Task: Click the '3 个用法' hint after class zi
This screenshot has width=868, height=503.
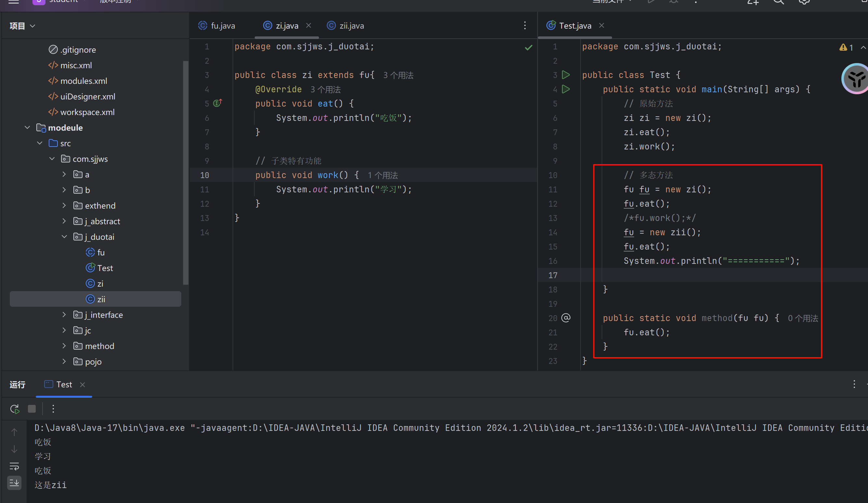Action: [x=398, y=75]
